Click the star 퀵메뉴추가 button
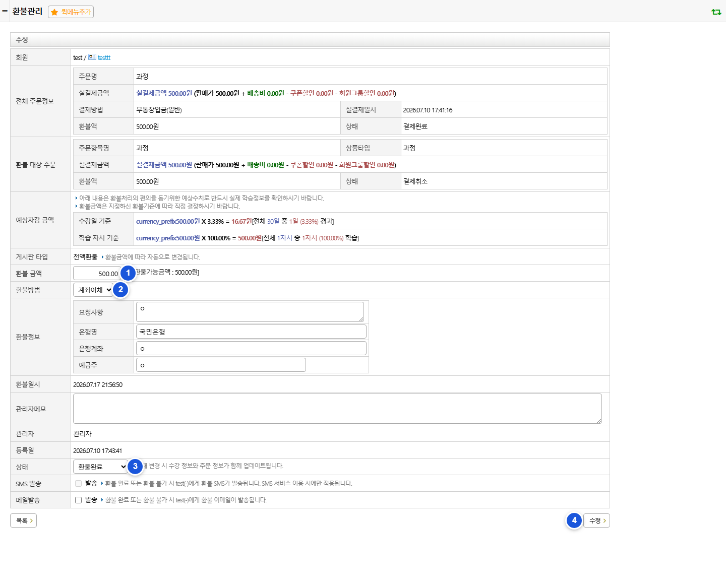The image size is (726, 588). (71, 12)
